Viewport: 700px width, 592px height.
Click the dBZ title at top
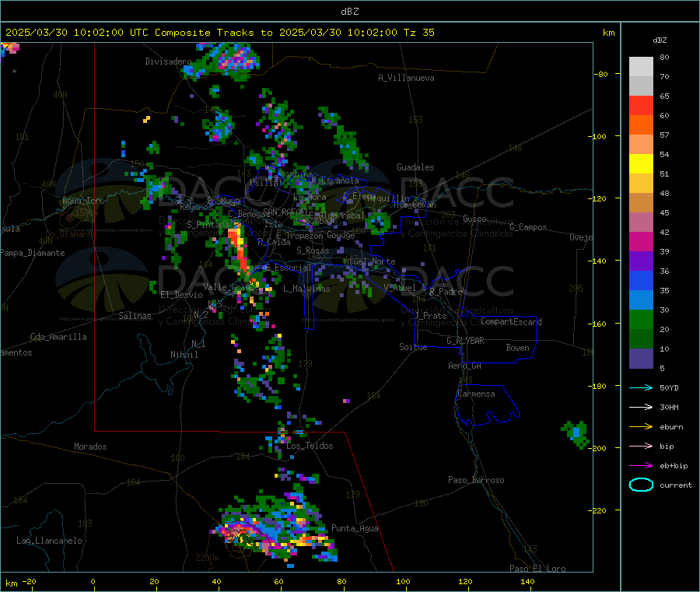click(x=349, y=12)
